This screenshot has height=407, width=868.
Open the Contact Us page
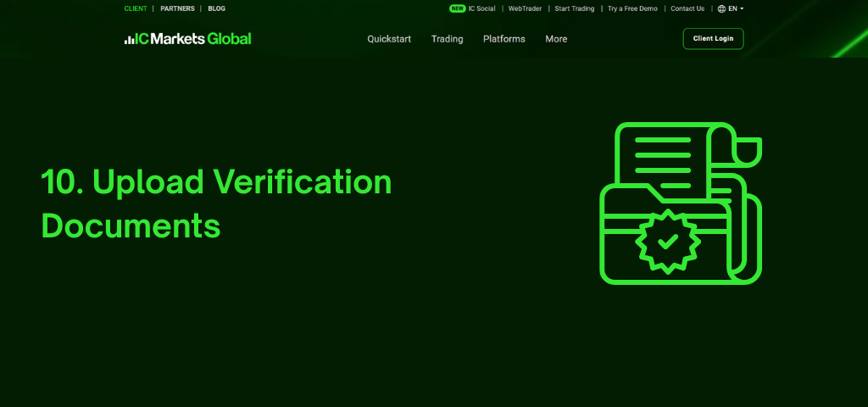point(687,8)
